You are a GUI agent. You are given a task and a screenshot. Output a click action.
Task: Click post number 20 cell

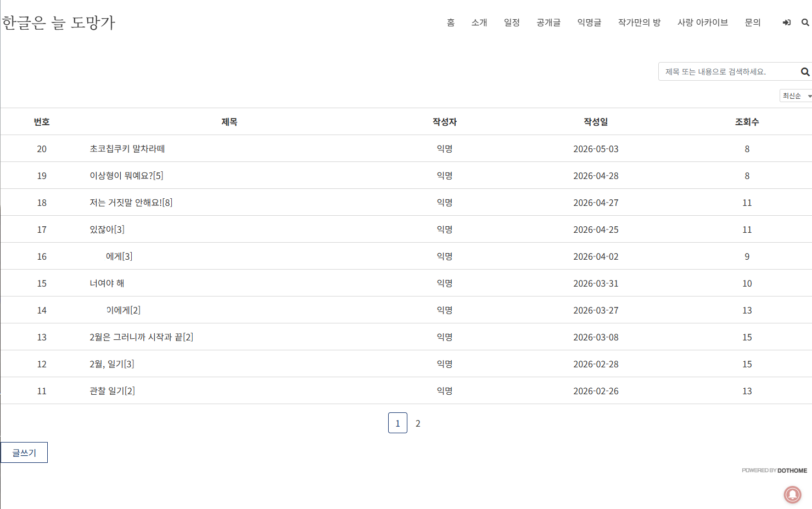[x=42, y=149]
